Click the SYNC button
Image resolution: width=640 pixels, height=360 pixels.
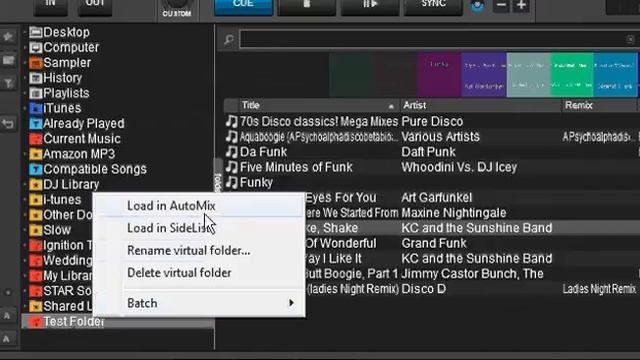433,7
